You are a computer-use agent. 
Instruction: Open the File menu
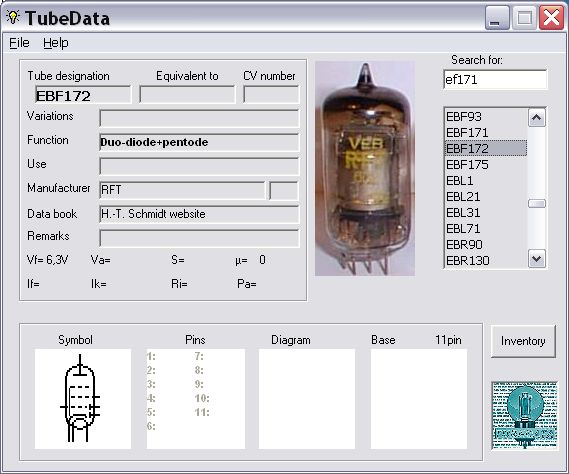click(19, 43)
